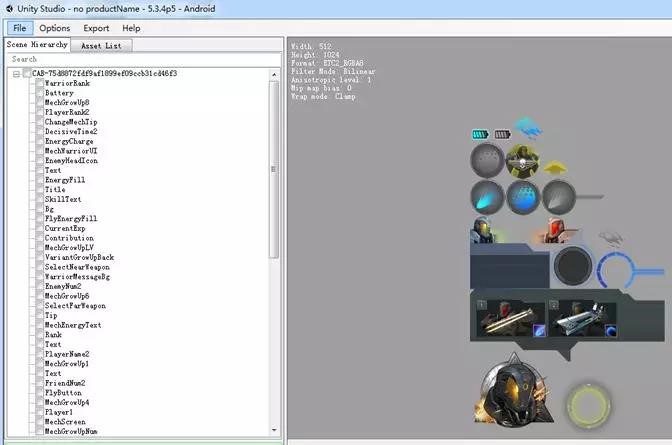Tick the checkbox beside WarriorRank

tap(39, 83)
